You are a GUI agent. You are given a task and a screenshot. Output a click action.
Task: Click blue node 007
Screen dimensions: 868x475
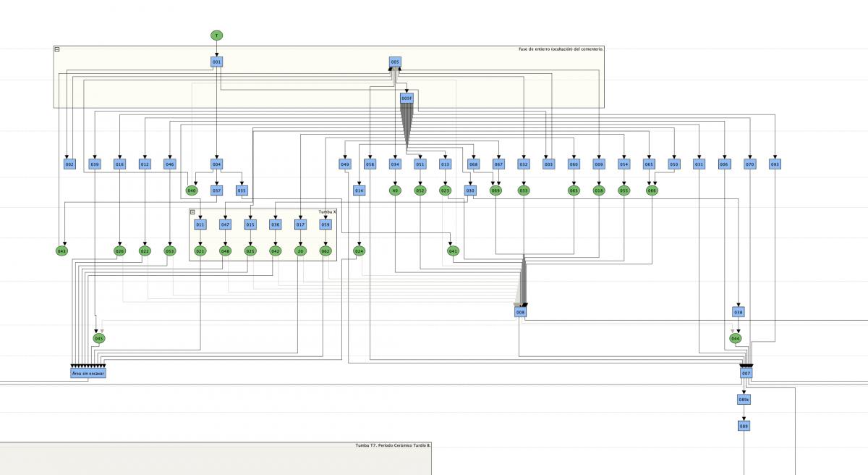click(746, 374)
